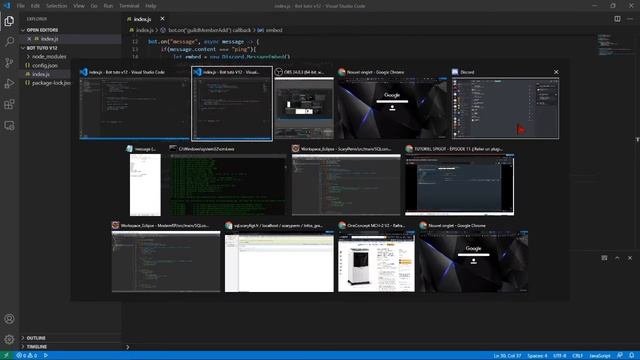Open the Search view in activity bar
The width and height of the screenshot is (640, 360).
pos(9,42)
